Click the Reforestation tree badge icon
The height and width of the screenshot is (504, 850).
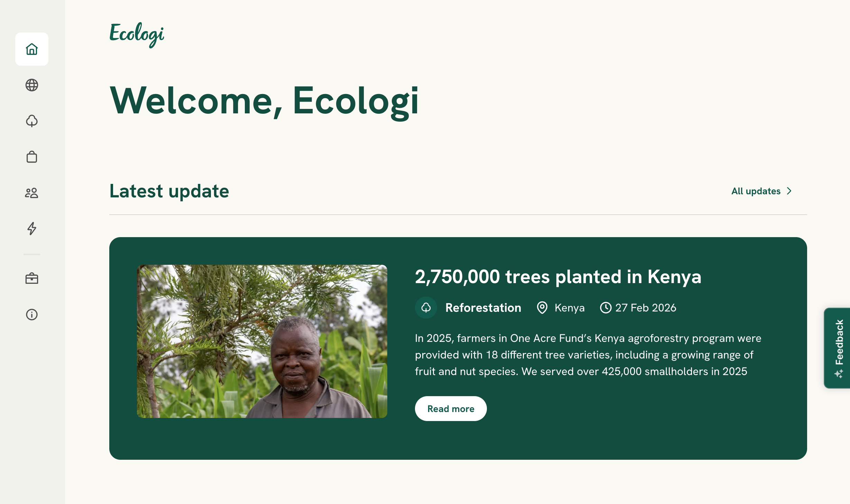point(426,308)
